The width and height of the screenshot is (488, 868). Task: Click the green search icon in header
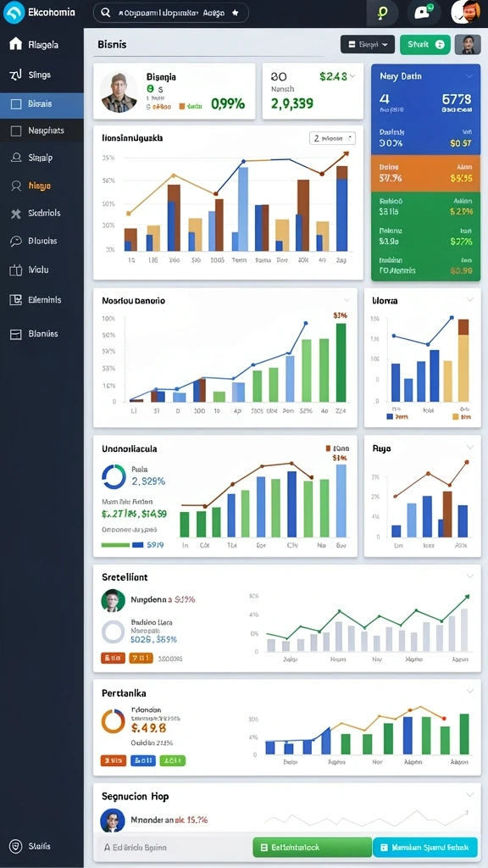click(382, 14)
